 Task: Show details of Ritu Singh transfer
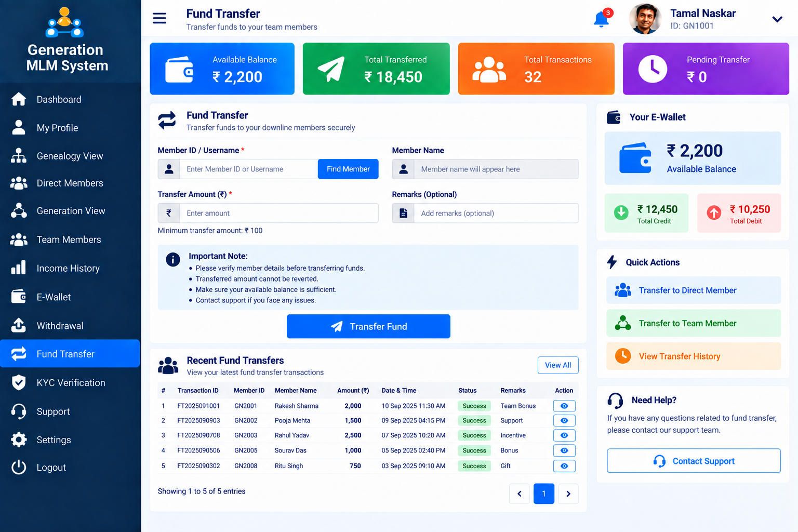[564, 466]
